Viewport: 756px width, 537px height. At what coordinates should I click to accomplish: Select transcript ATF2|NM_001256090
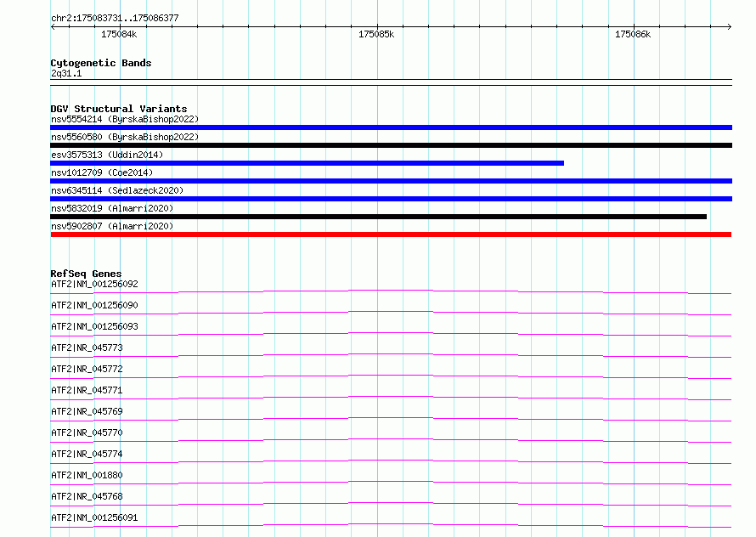tap(94, 305)
